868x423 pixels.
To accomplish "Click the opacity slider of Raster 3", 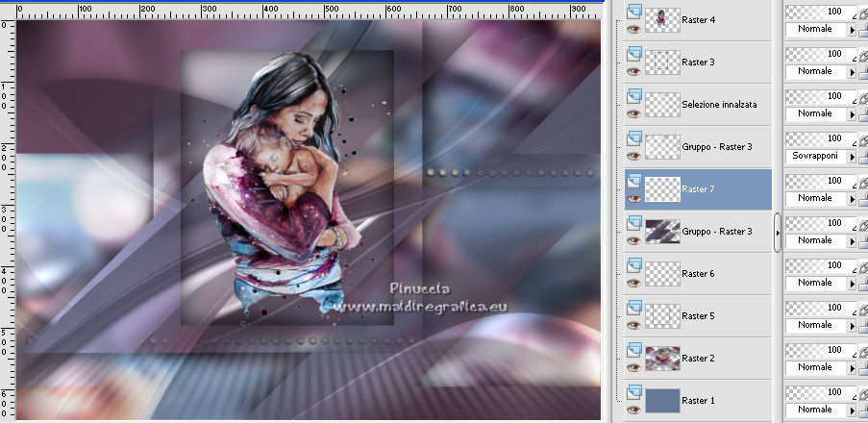I will click(x=821, y=54).
